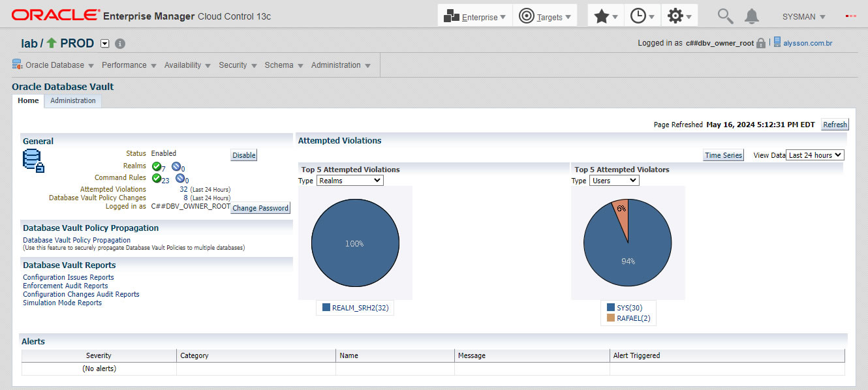The width and height of the screenshot is (868, 390).
Task: Open the View Data time range dropdown
Action: click(815, 155)
